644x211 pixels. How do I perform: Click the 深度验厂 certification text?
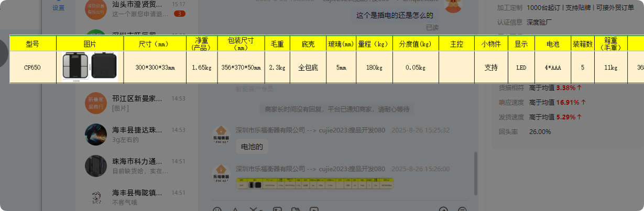[540, 22]
